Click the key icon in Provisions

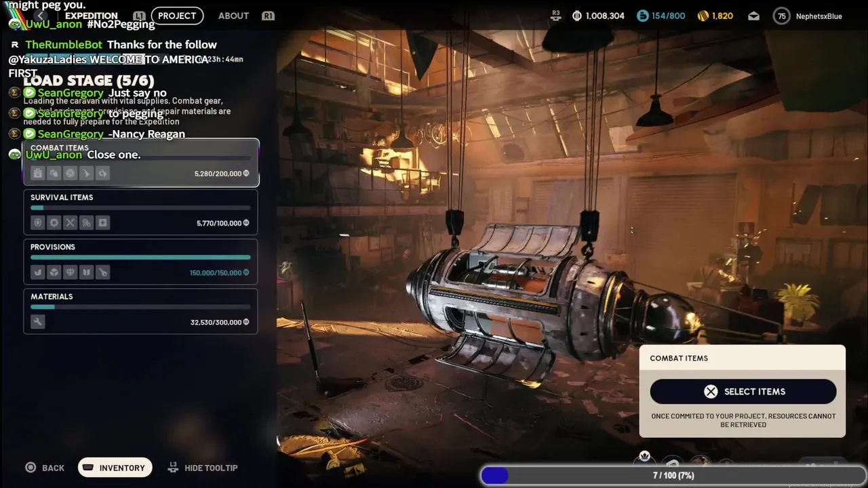[103, 272]
